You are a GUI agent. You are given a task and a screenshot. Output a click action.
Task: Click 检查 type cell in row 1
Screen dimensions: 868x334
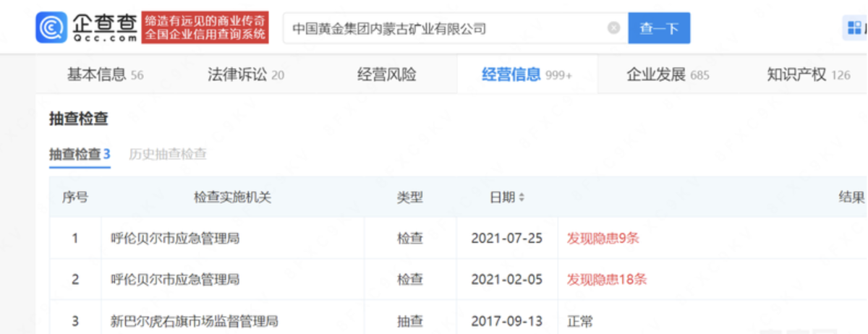coord(409,238)
